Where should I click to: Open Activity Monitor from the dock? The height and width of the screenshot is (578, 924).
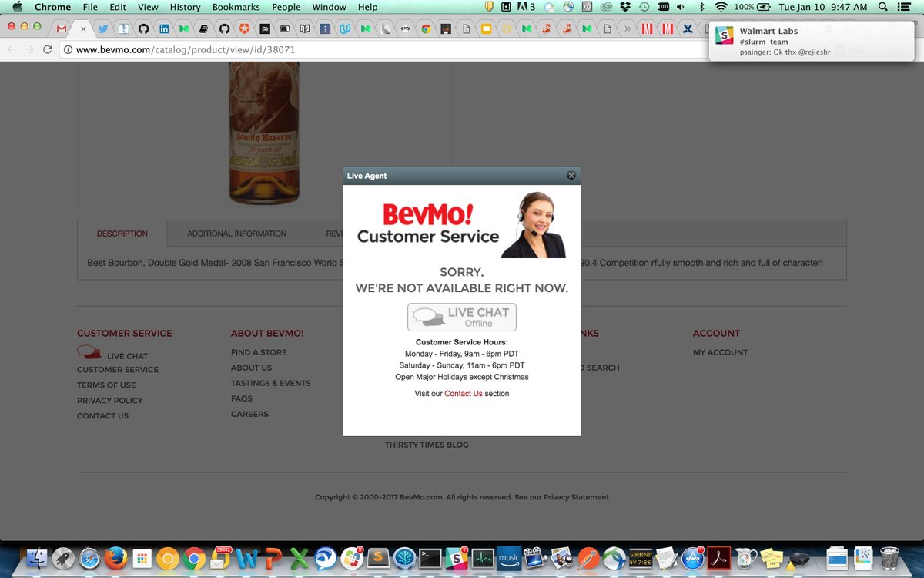[482, 559]
